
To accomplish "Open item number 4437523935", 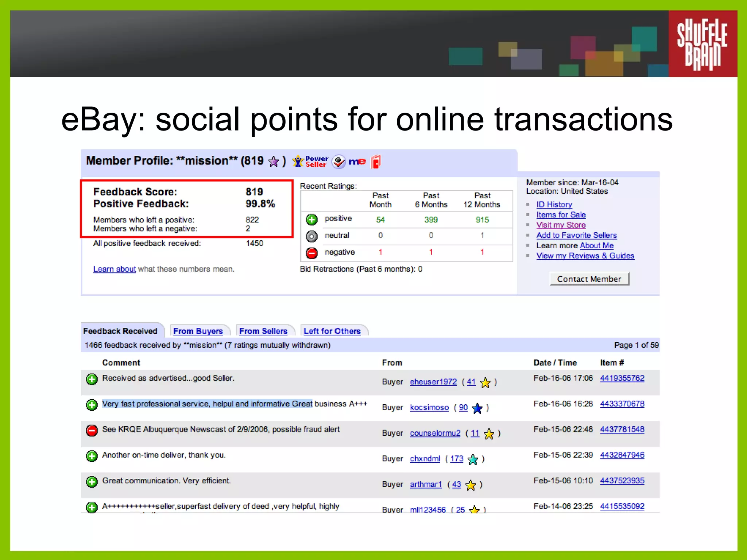I will [622, 481].
